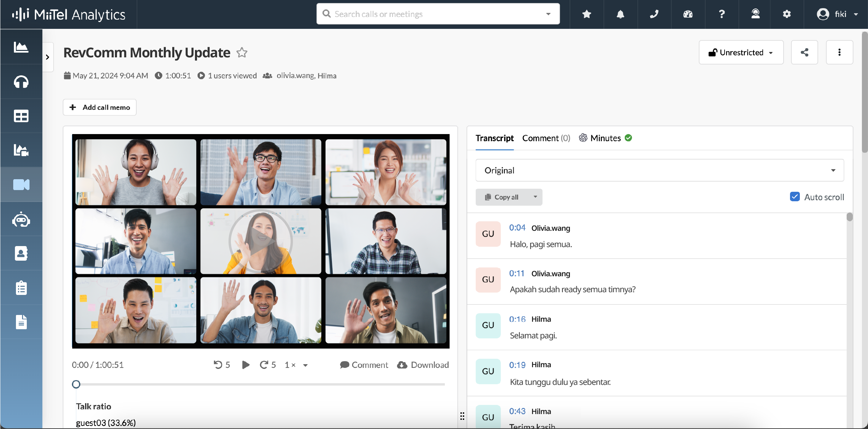Screen dimensions: 868x429
Task: Click the Add call memo button
Action: point(100,107)
